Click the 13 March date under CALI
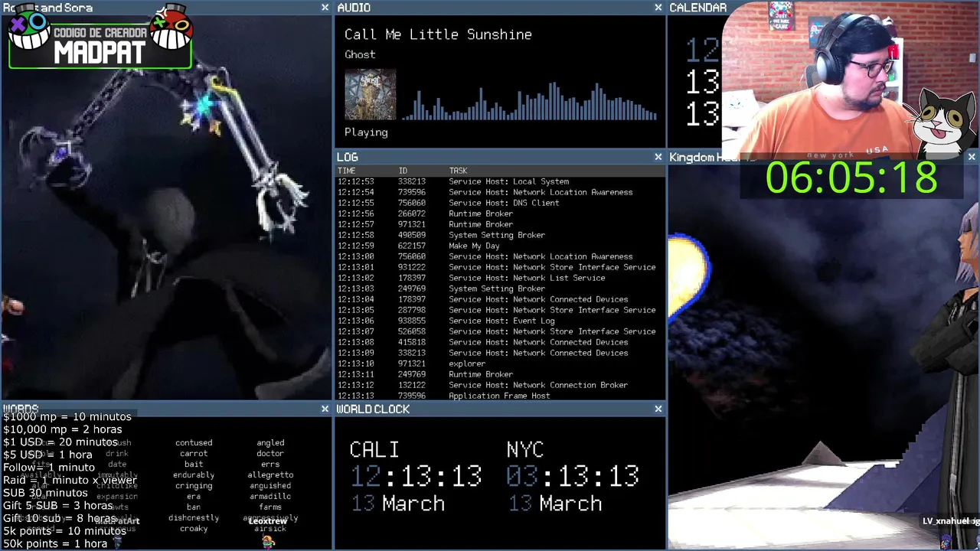Screen dimensions: 980x551 coord(398,504)
